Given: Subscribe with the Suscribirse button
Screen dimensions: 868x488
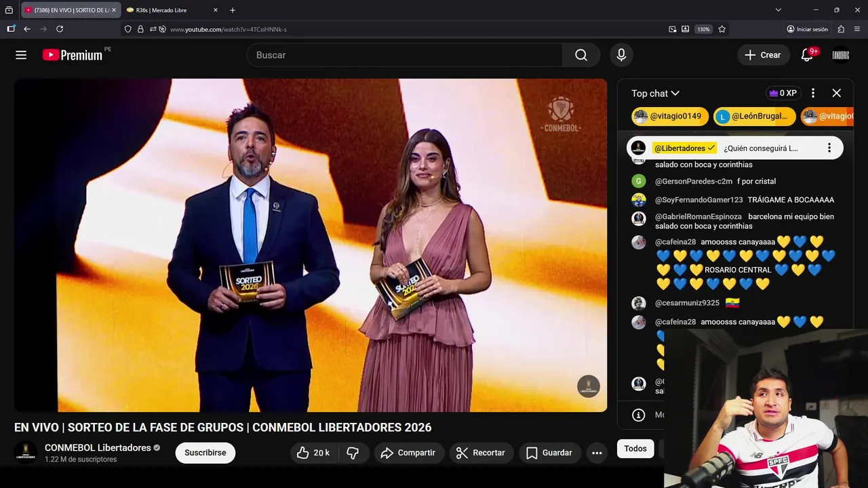Looking at the screenshot, I should (x=205, y=453).
